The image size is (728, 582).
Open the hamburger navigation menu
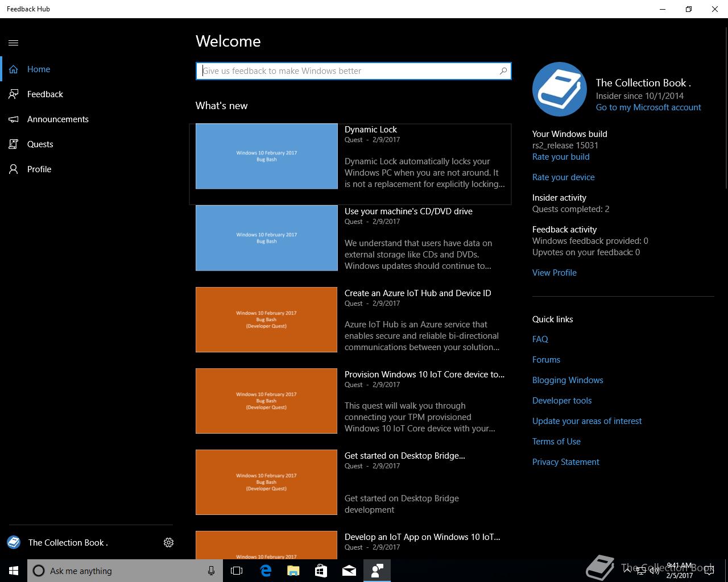14,43
